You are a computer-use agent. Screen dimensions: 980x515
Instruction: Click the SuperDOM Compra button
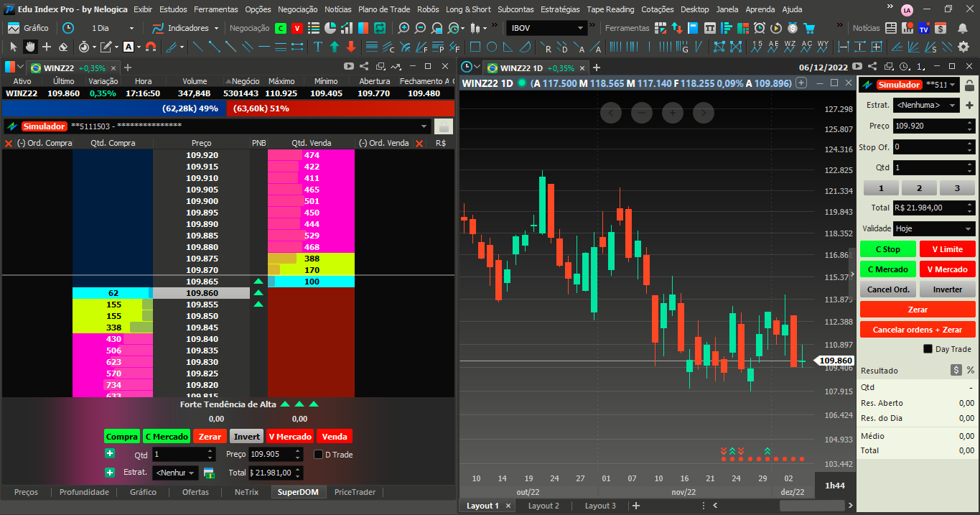[x=121, y=437]
